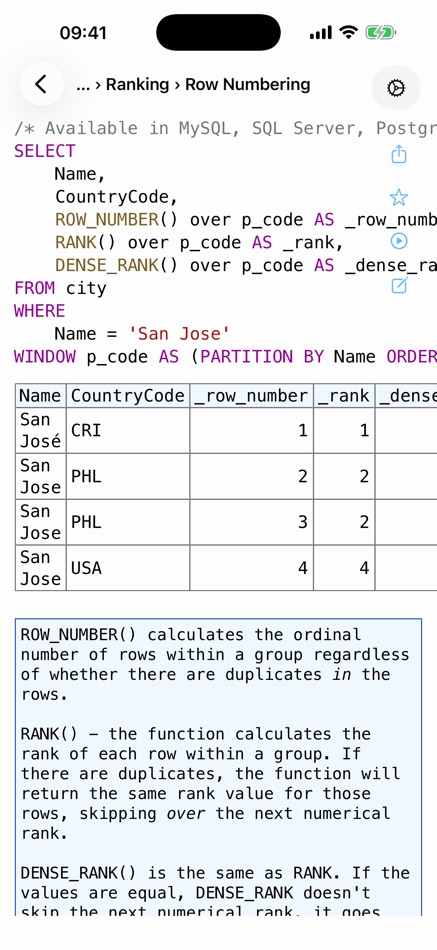Tap the Name column header
The height and width of the screenshot is (950, 437).
41,396
